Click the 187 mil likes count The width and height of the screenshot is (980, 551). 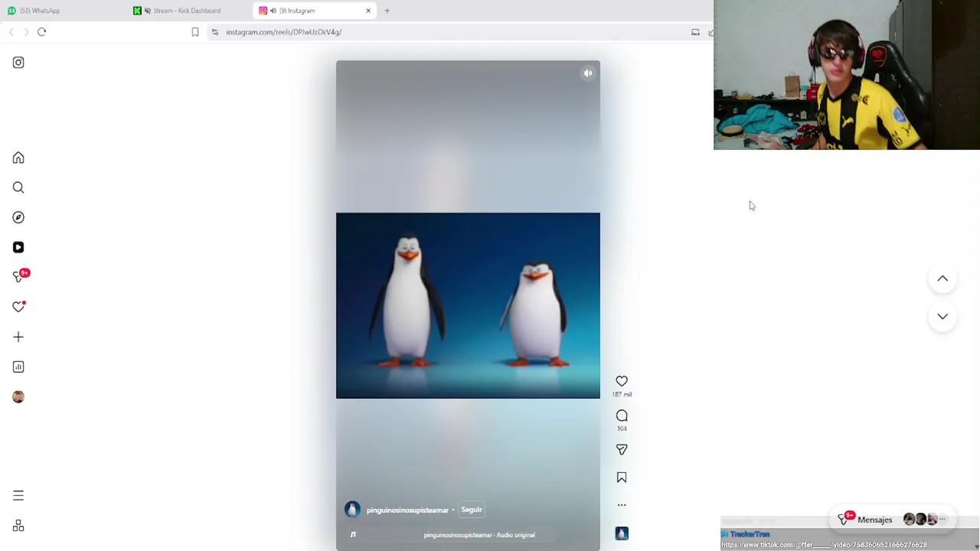[622, 395]
